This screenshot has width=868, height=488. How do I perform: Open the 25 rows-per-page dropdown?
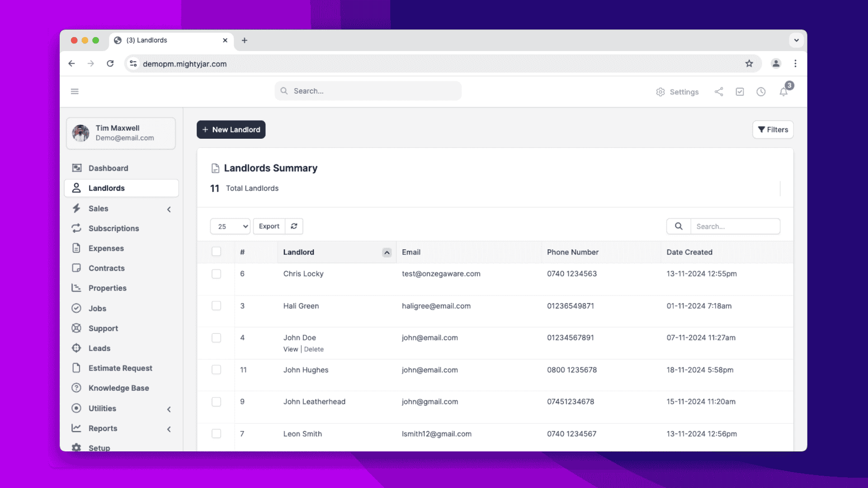(230, 226)
